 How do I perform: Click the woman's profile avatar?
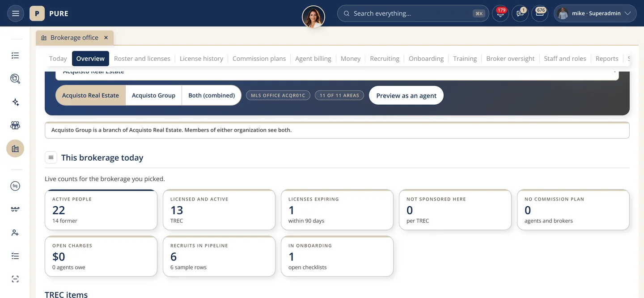pyautogui.click(x=314, y=17)
